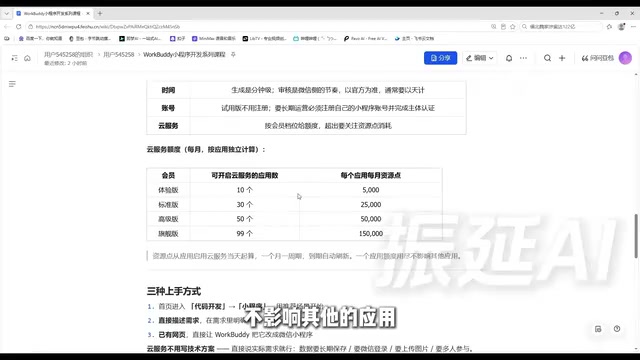Show the document outline icon
Image resolution: width=640 pixels, height=360 pixels.
(12, 84)
